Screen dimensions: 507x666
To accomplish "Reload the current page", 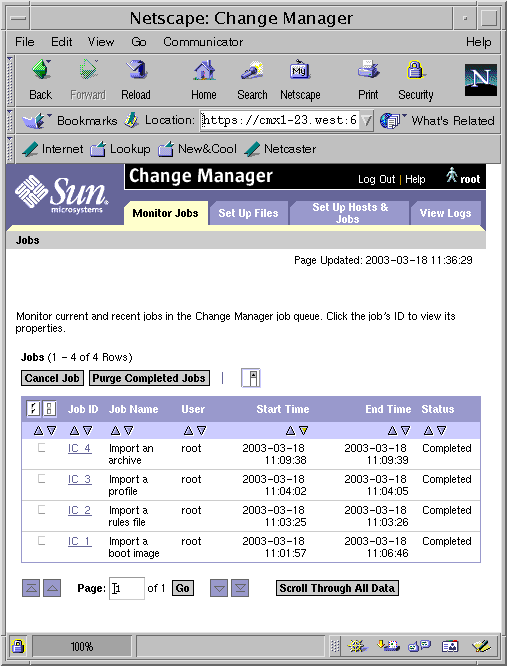I will click(136, 70).
